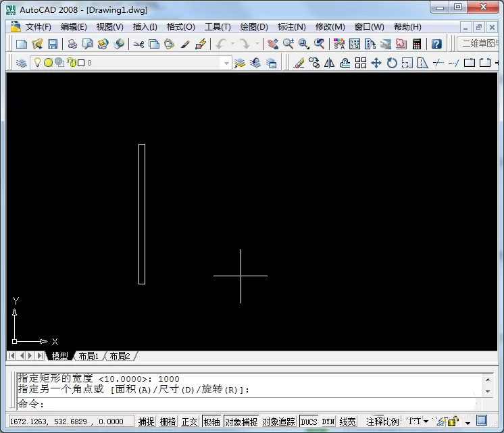Save drawing with floppy disk icon
Viewport: 504px width, 433px height.
click(53, 44)
